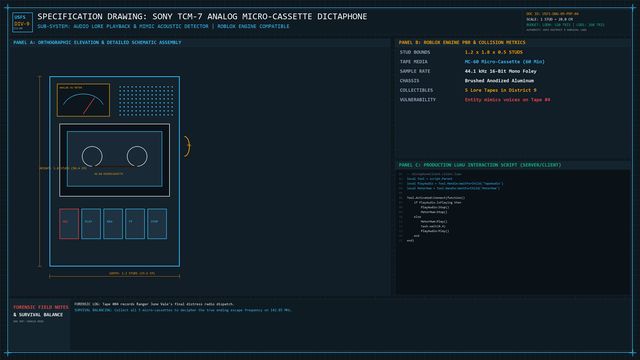Click the "FORENSIC LOG: Tape #04" note line
640x360 pixels.
tap(154, 304)
